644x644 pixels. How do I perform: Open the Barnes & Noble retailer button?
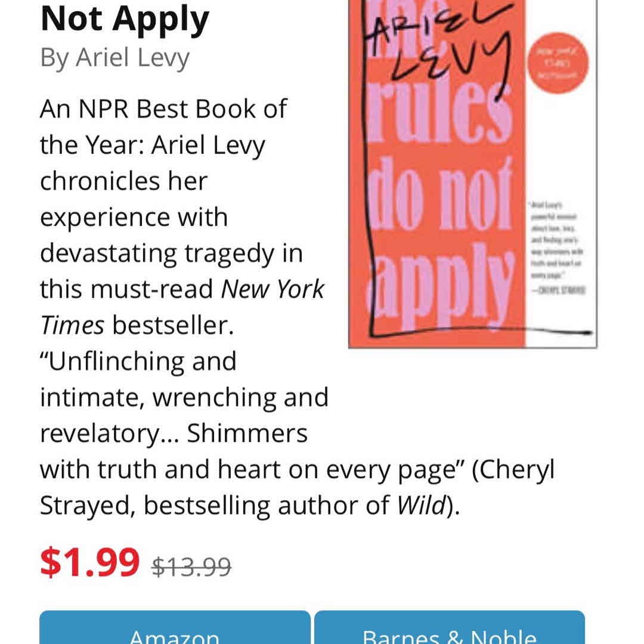pos(449,631)
